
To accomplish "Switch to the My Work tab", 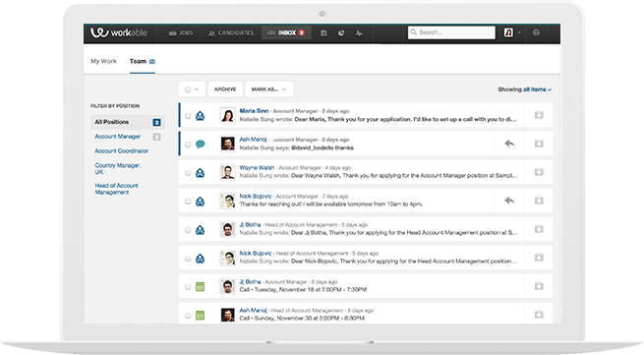I will pyautogui.click(x=103, y=61).
